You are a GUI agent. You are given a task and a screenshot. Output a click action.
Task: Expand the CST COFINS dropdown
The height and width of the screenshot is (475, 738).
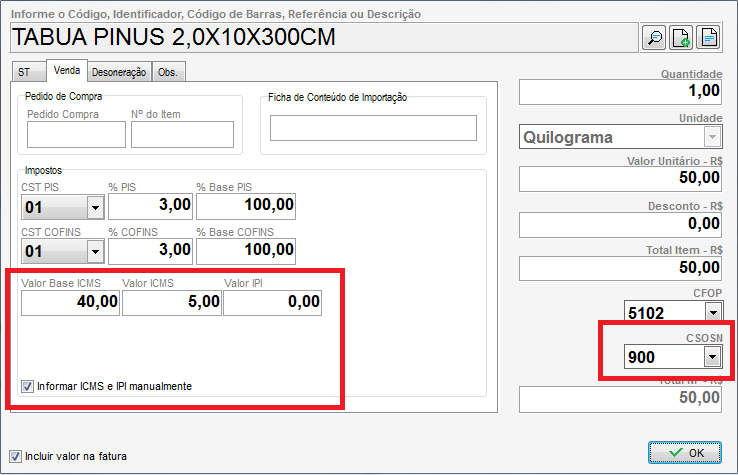pyautogui.click(x=95, y=249)
